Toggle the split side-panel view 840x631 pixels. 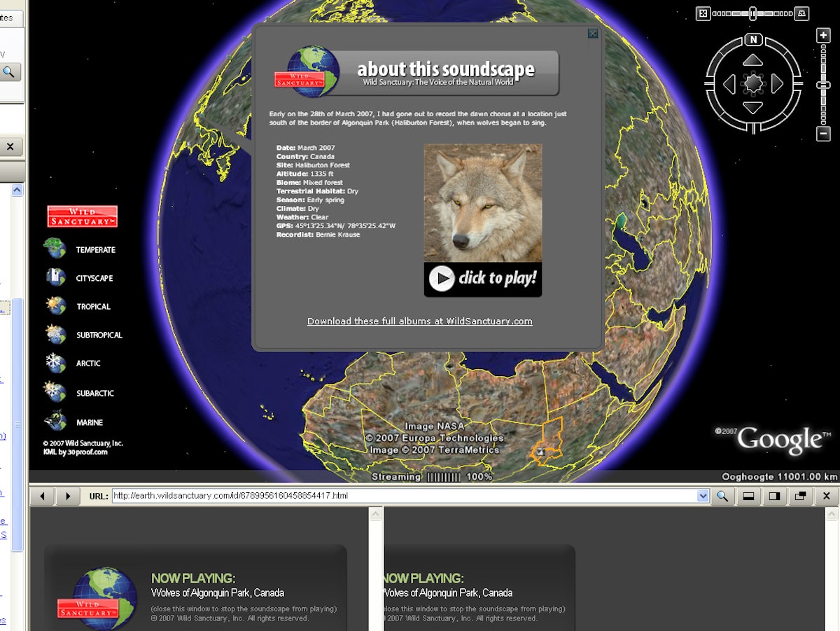tap(774, 496)
